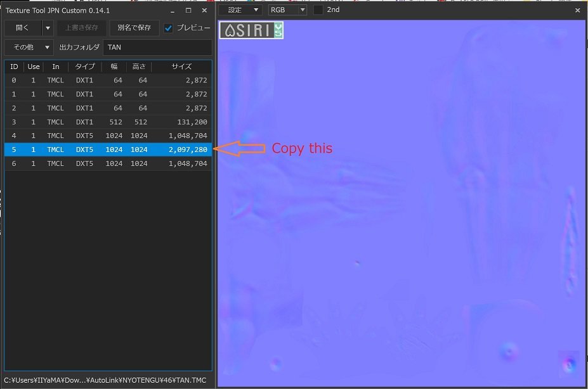Click the サイズ size column header

181,67
